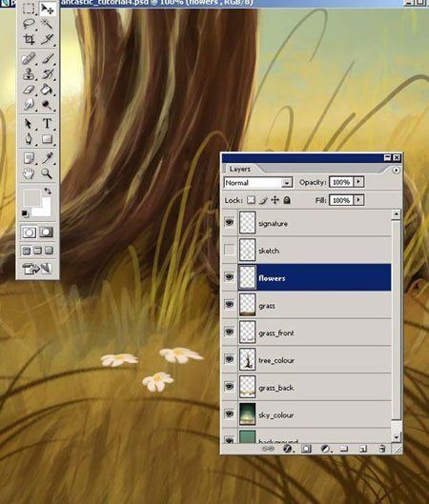Select the Paint Bucket tool

(x=47, y=90)
